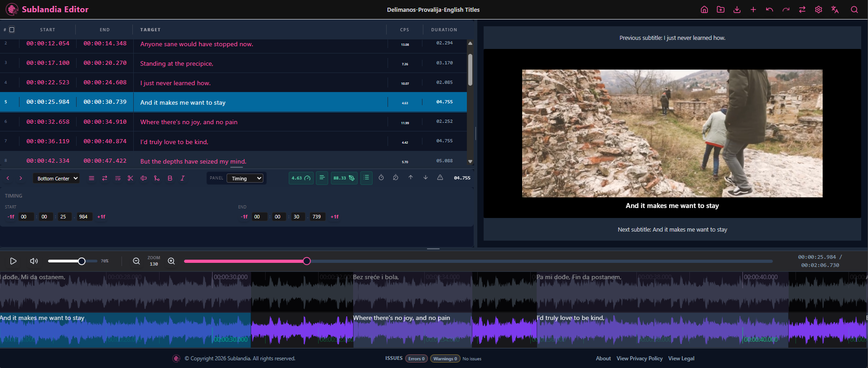This screenshot has width=868, height=368.
Task: Click start time 00:00:32.658 cell
Action: 48,122
